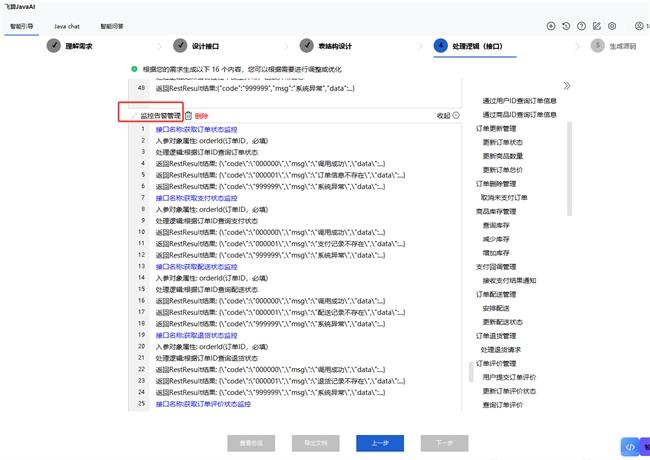
Task: Select the 处理逻辑（接口）step label
Action: coord(477,46)
